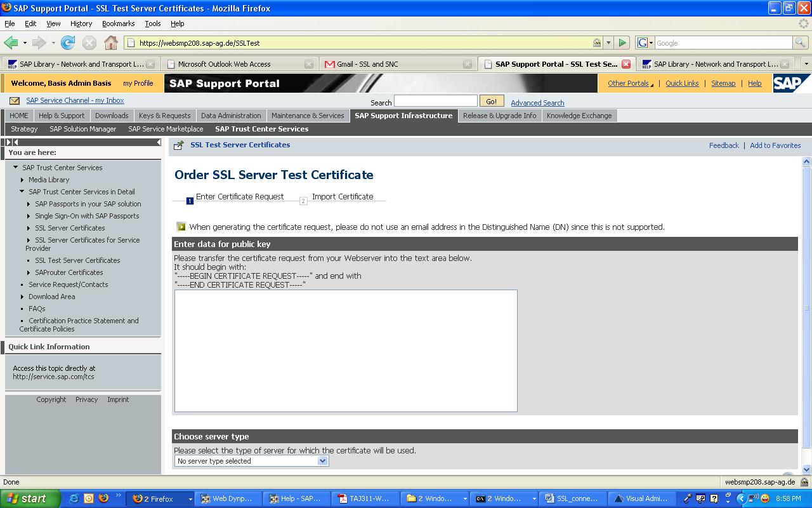Click the SAP logo in the top right
This screenshot has width=812, height=508.
pos(791,83)
